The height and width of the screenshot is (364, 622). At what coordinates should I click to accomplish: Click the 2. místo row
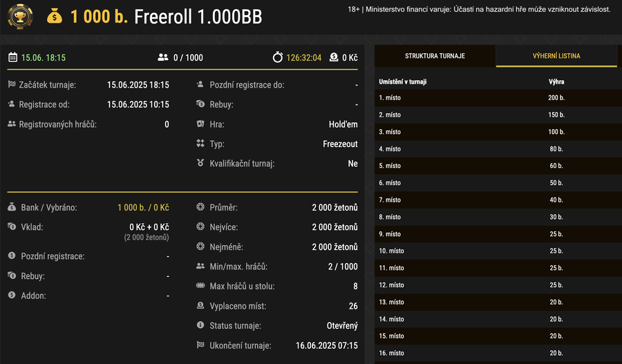(498, 115)
